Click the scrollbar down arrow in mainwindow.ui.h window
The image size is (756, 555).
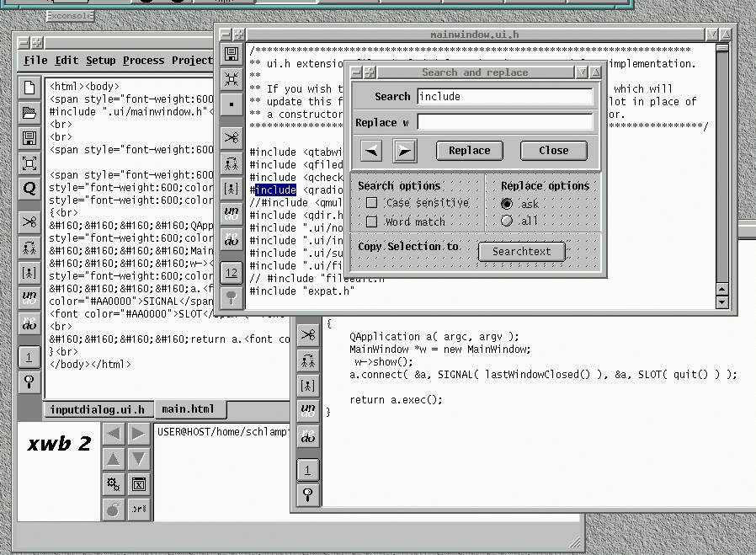coord(721,302)
